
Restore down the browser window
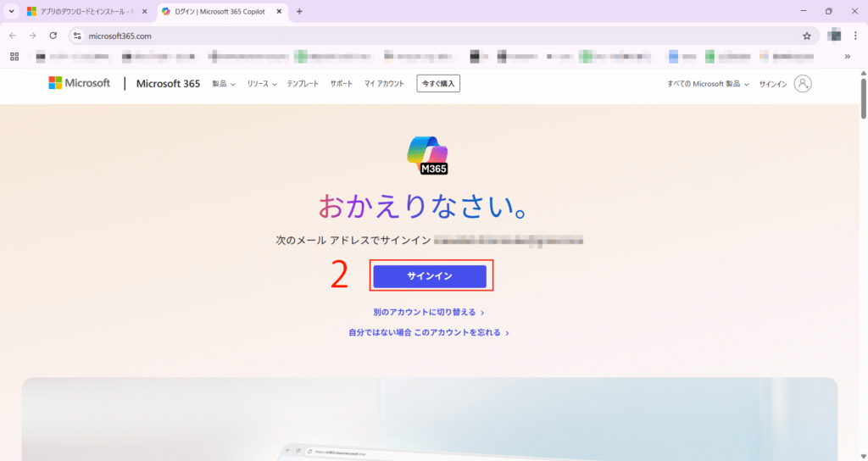(829, 11)
